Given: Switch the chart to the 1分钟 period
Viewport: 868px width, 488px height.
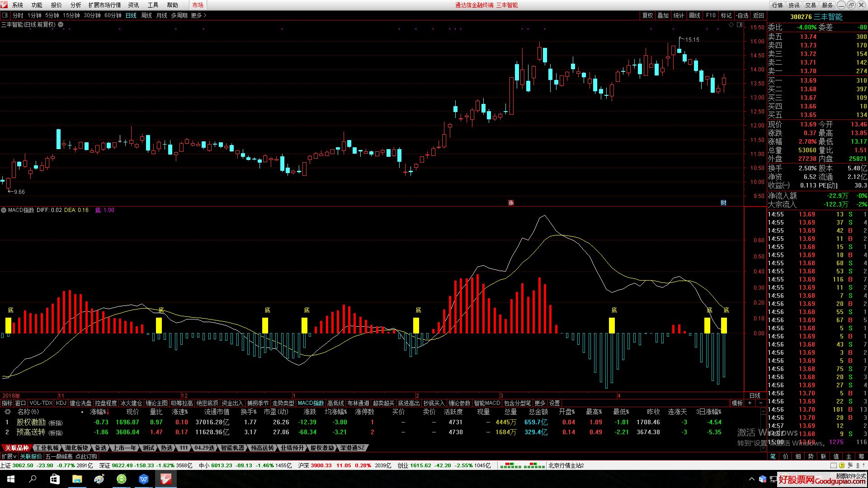Looking at the screenshot, I should tap(34, 15).
